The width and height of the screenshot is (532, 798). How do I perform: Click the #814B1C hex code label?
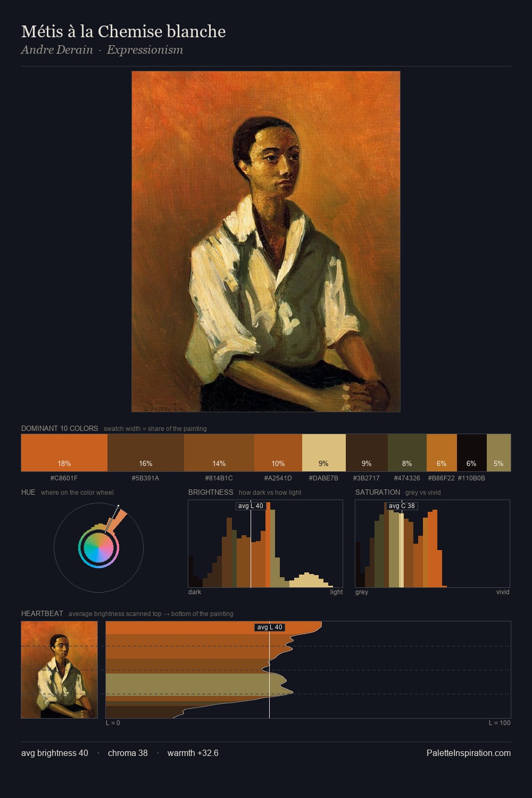(x=219, y=478)
